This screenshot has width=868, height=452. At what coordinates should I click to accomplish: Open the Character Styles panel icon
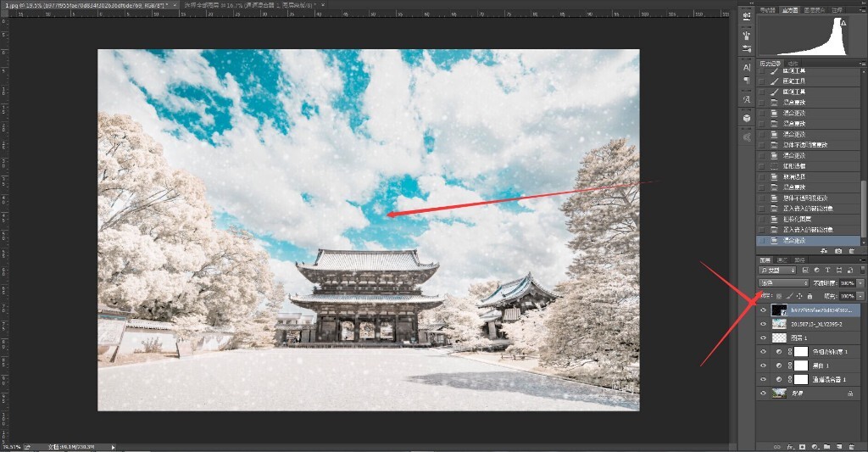click(x=747, y=99)
